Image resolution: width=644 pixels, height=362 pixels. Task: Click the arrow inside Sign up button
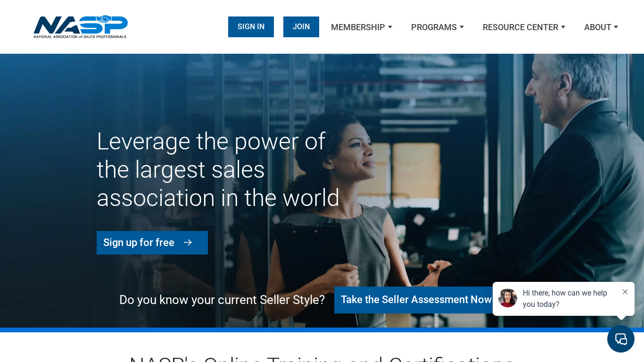pos(188,242)
